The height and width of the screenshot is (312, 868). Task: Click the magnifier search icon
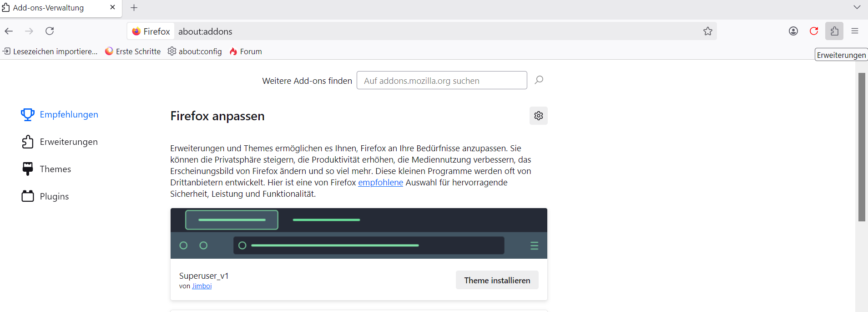[539, 80]
